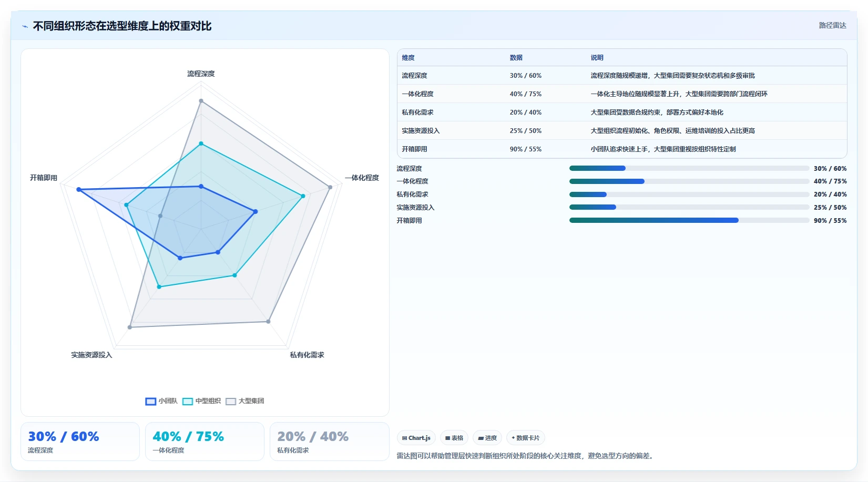The width and height of the screenshot is (868, 482).
Task: Click the 大型集团 data point on 流程深度 axis
Action: pos(201,101)
